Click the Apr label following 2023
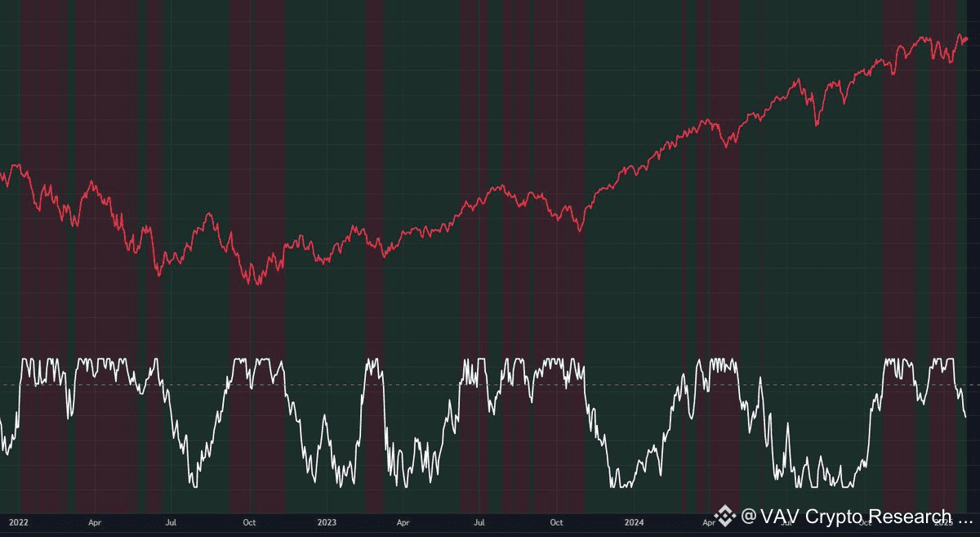Viewport: 980px width, 537px height. [403, 521]
